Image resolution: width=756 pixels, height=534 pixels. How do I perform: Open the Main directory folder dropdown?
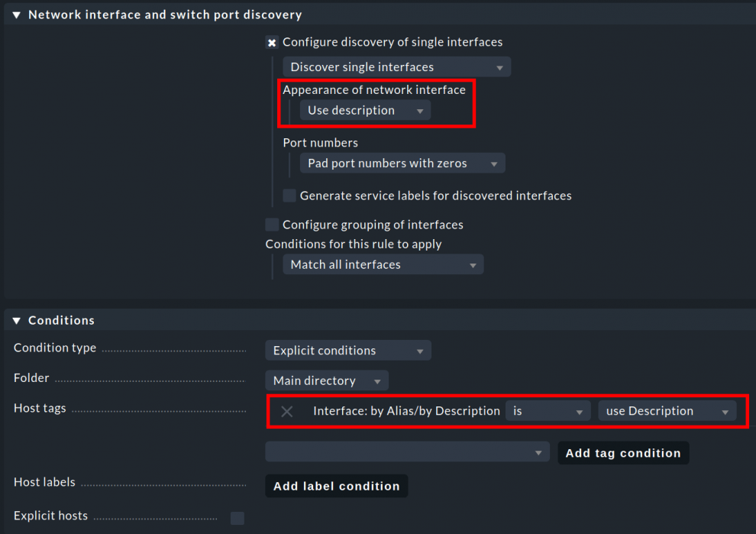[326, 380]
